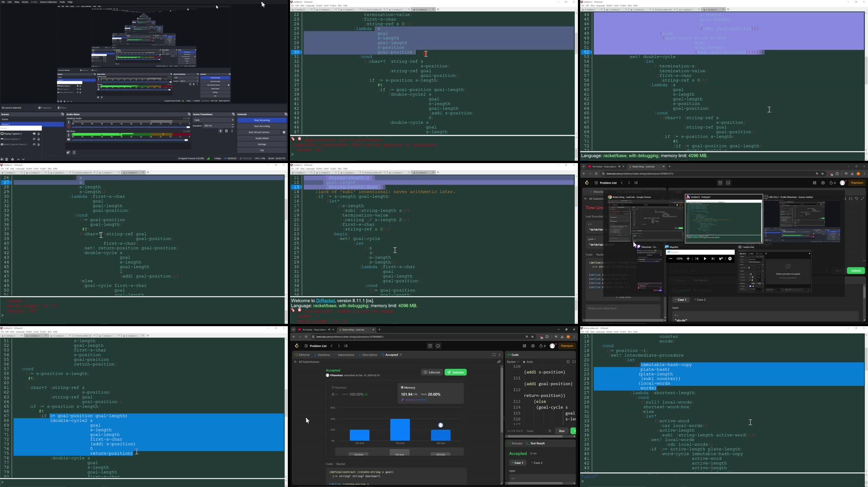This screenshot has width=868, height=487.
Task: Open the OBS Tools menu
Action: (x=62, y=2)
